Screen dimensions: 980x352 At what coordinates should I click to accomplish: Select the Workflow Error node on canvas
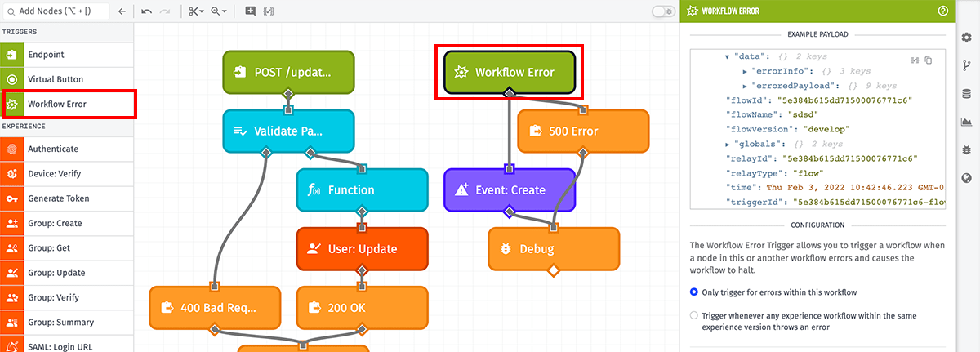coord(510,72)
